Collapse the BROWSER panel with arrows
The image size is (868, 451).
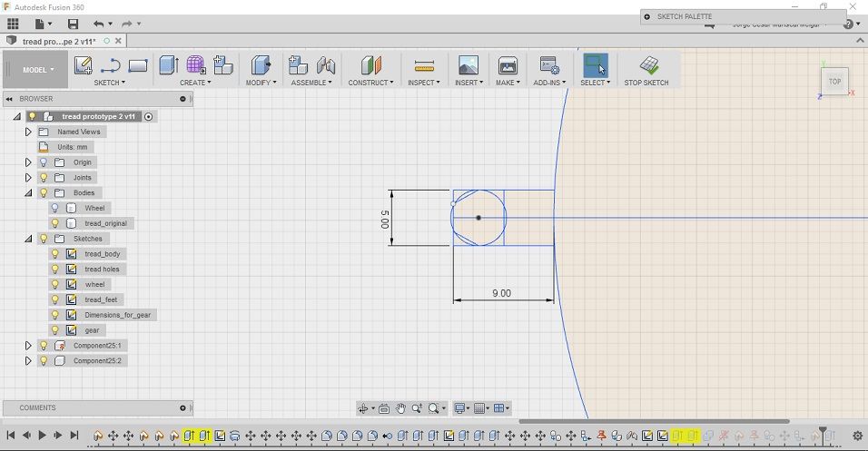(9, 99)
